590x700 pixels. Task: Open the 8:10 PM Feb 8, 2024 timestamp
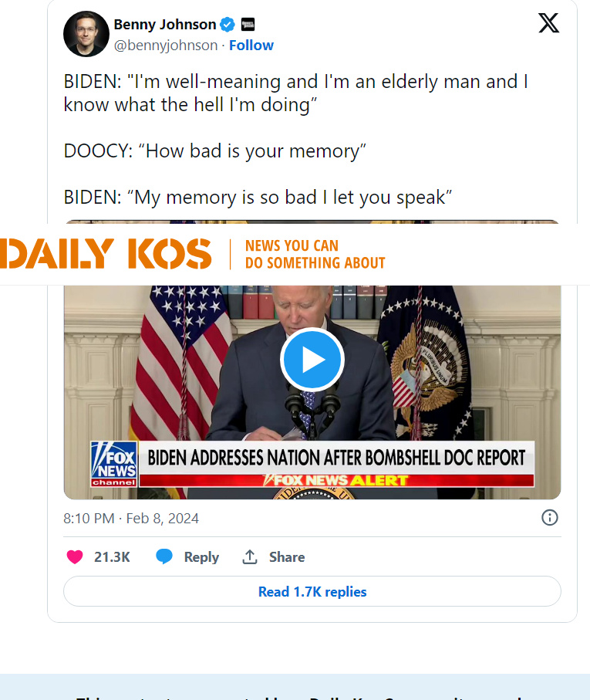[131, 519]
